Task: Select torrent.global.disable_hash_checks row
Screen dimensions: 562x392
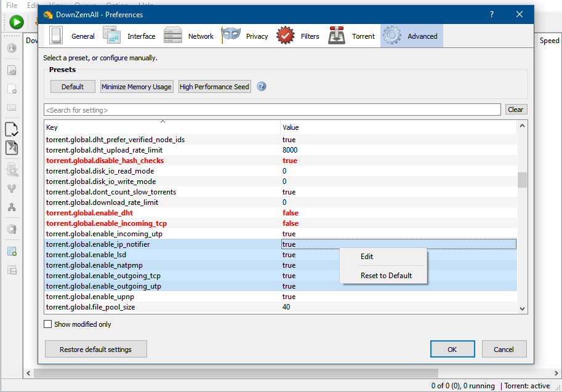Action: point(281,161)
